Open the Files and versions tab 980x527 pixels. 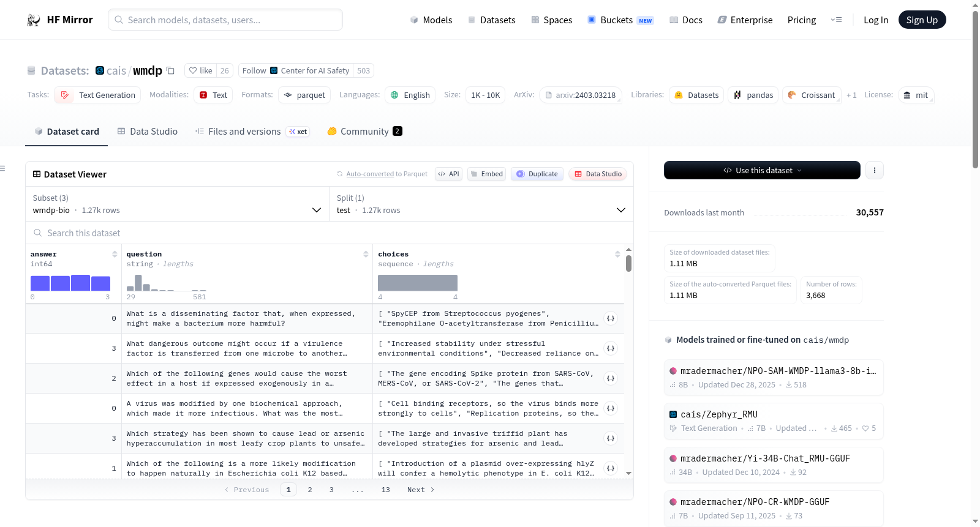[252, 132]
